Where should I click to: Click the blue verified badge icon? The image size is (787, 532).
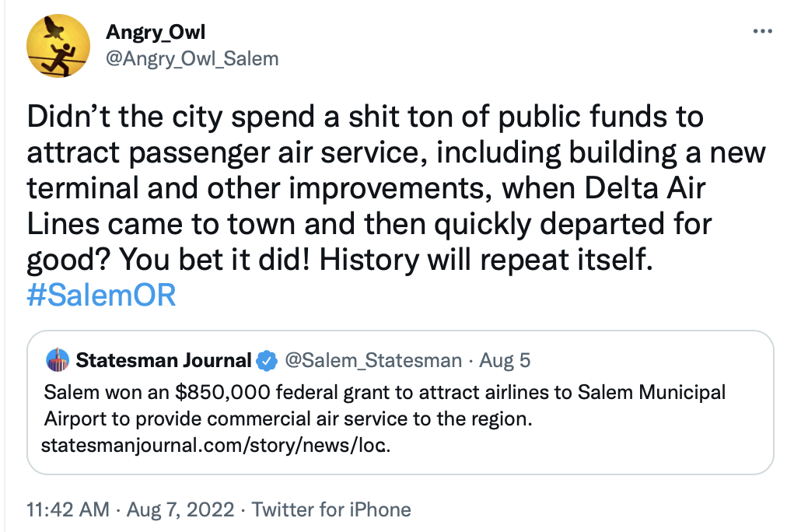point(267,360)
